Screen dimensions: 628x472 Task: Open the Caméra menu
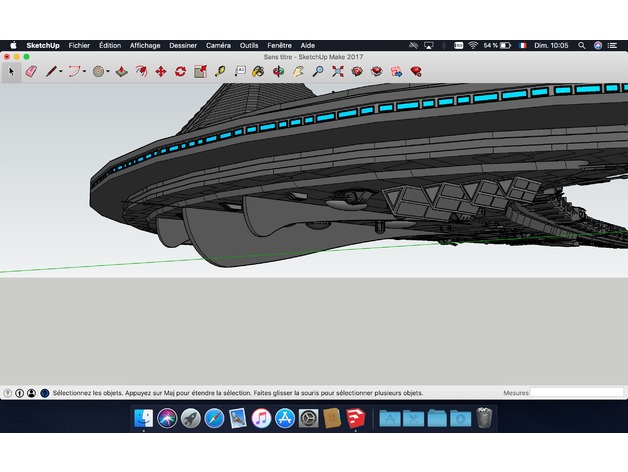[x=218, y=45]
